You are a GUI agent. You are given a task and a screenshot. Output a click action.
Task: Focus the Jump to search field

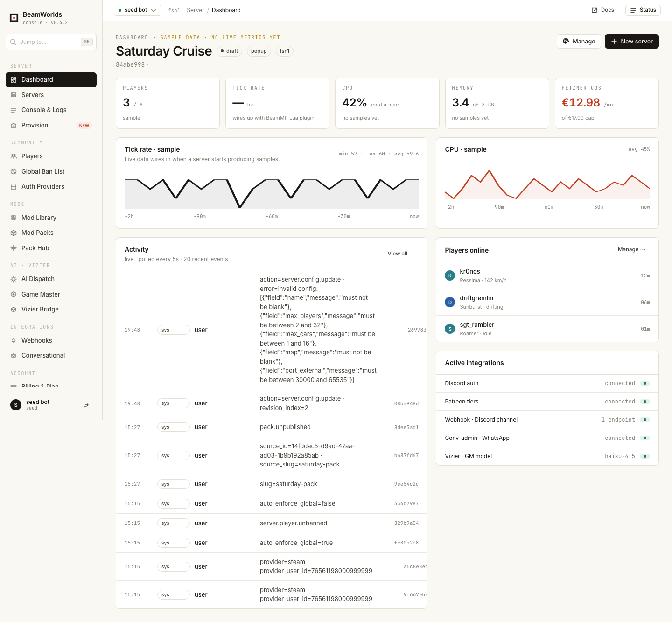click(51, 42)
